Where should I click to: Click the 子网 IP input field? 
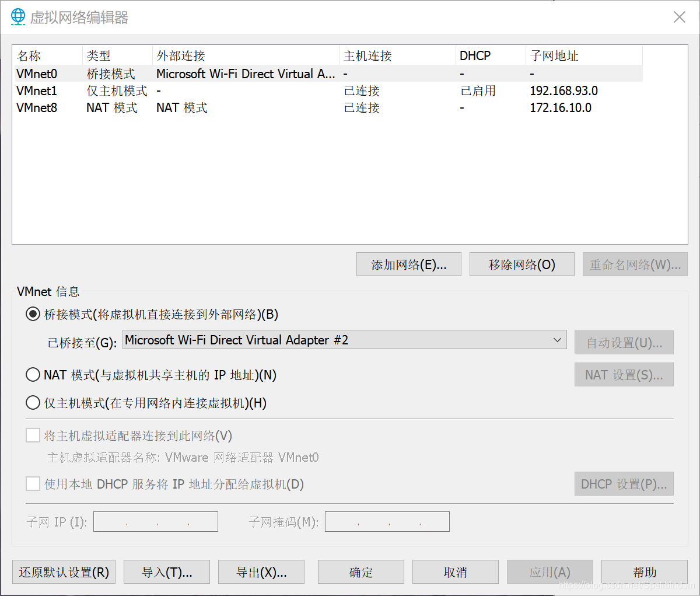(x=156, y=521)
